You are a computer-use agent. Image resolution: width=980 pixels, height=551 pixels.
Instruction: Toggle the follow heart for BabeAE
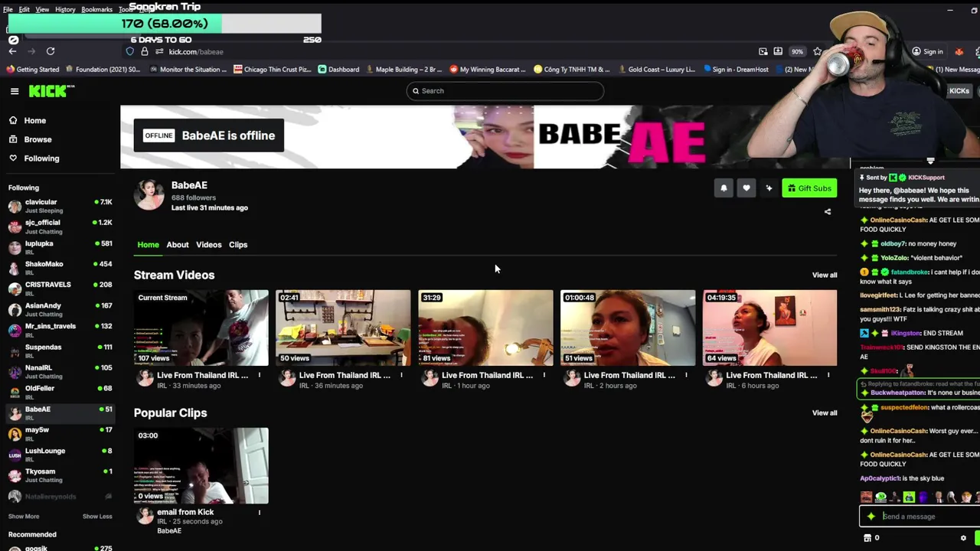pos(746,188)
